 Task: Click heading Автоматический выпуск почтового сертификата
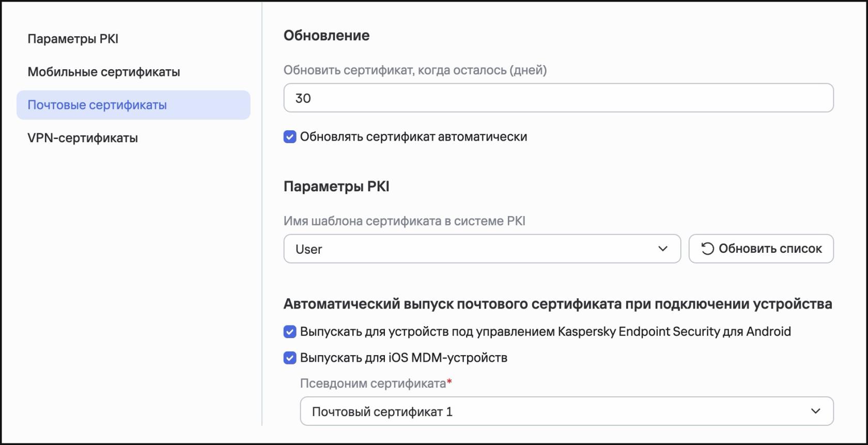tap(557, 304)
